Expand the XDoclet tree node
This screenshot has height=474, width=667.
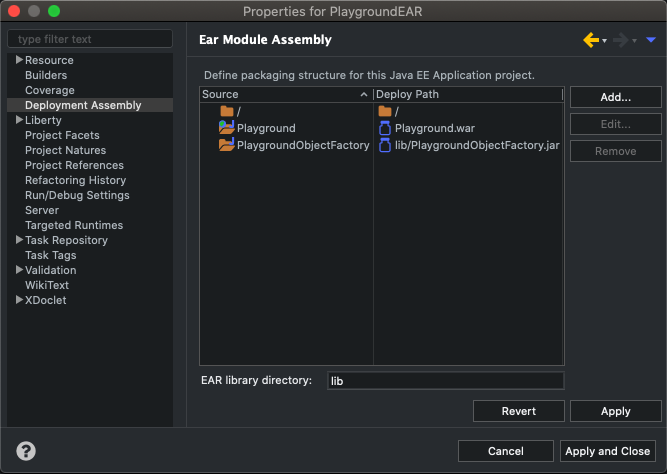(19, 300)
